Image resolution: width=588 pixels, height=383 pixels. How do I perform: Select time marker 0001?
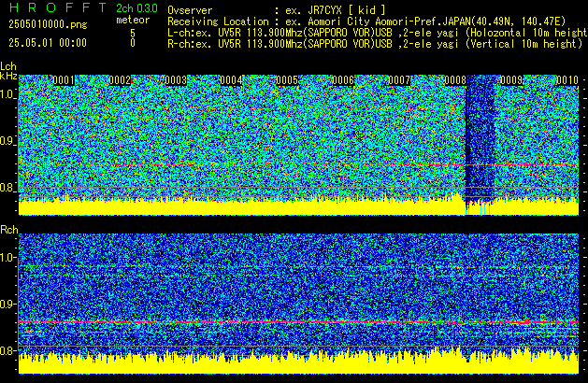pos(64,80)
